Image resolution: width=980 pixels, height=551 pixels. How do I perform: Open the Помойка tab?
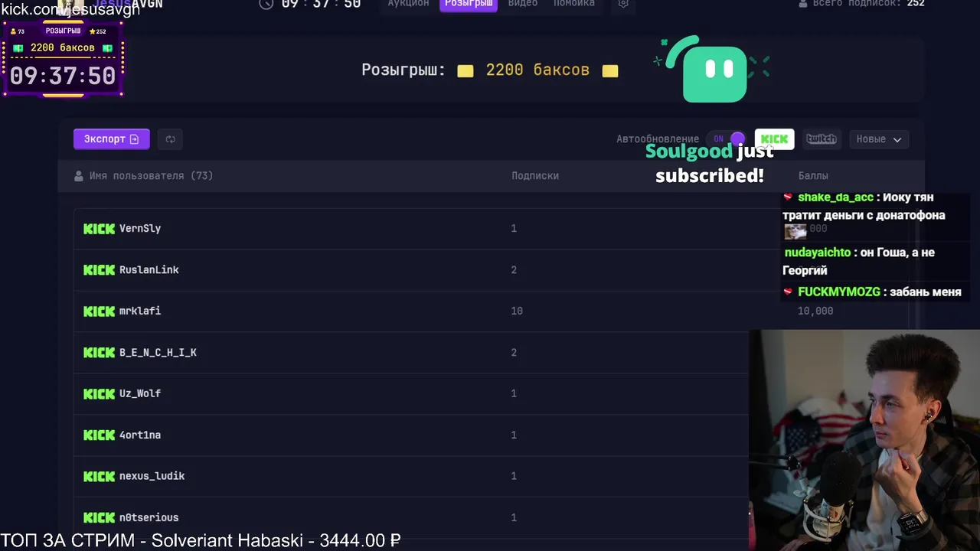click(574, 4)
